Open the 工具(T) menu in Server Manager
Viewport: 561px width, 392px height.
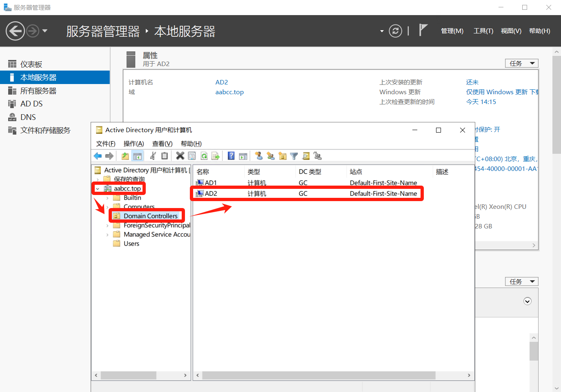[483, 31]
